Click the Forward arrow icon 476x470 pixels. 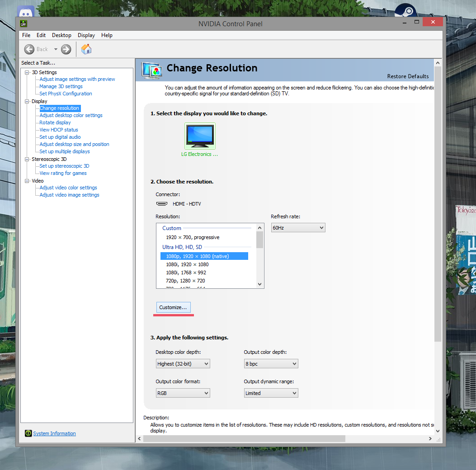(x=66, y=49)
